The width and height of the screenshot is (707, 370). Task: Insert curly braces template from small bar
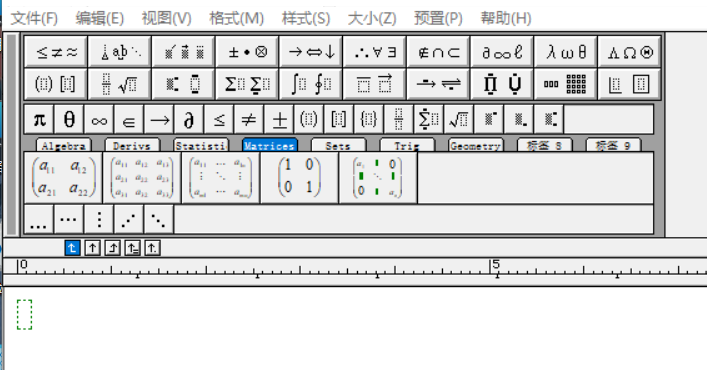[x=369, y=119]
